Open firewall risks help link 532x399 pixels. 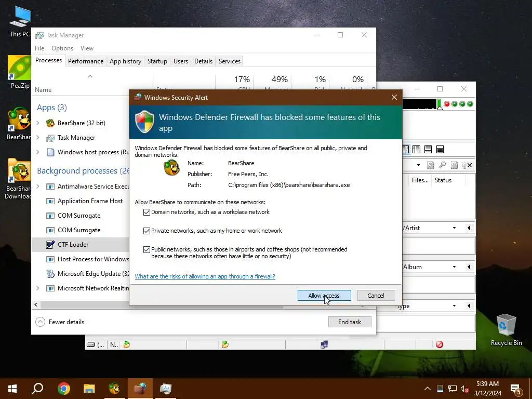(x=205, y=276)
